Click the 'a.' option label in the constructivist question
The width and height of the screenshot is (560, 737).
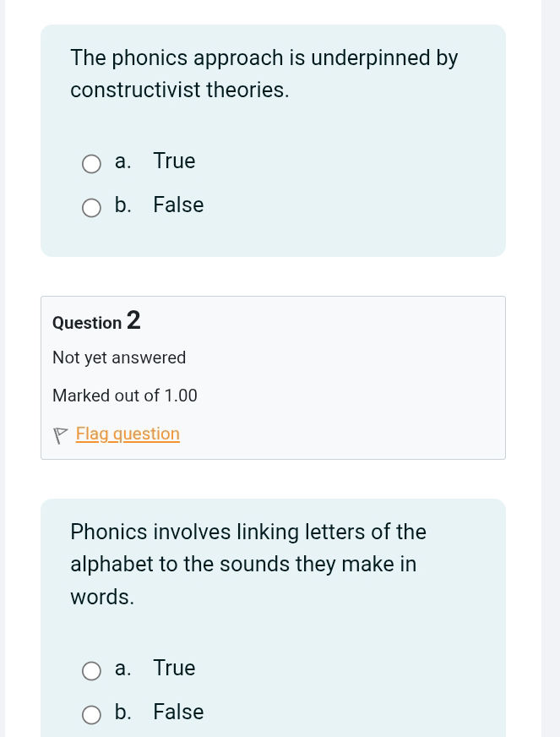[x=122, y=161]
